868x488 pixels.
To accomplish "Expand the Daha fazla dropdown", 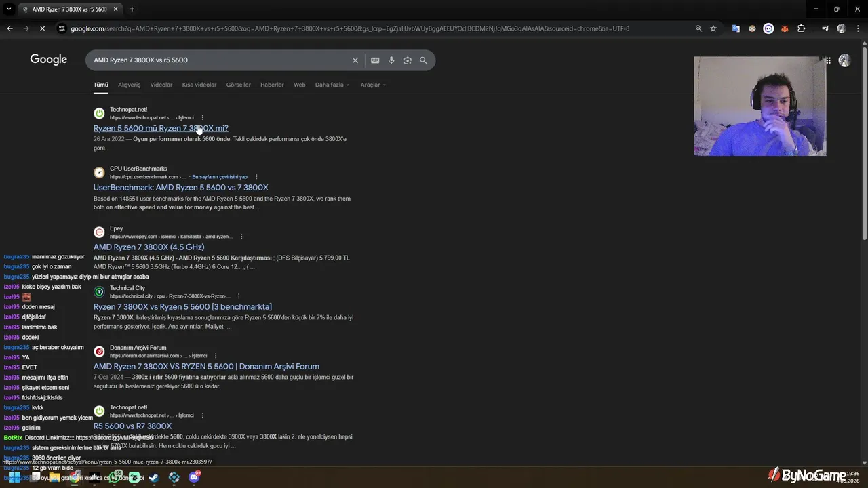I will tap(332, 85).
